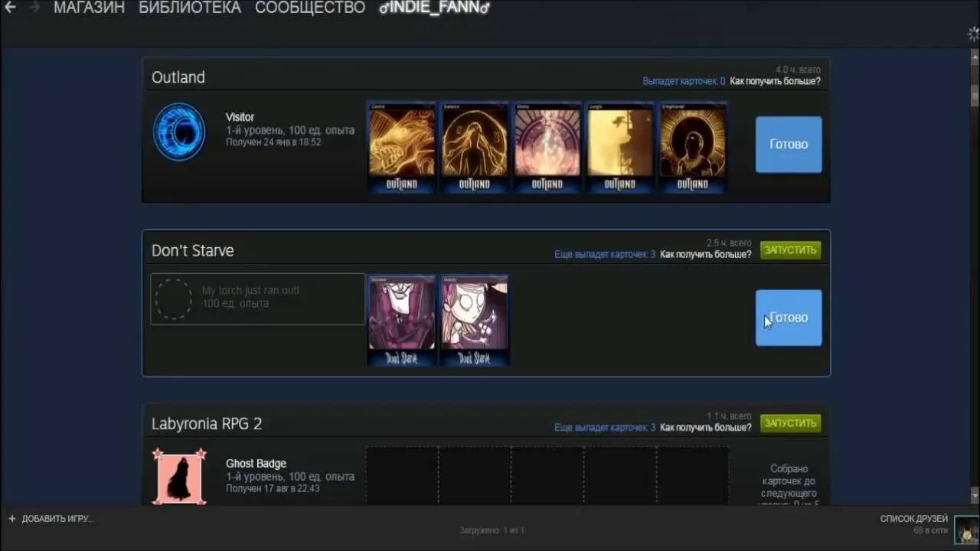Click the Готово button for Don't Starve
This screenshot has height=551, width=980.
(789, 318)
